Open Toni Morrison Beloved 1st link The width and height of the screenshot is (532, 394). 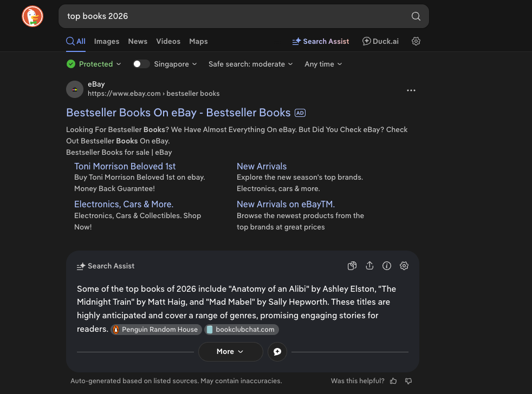125,166
